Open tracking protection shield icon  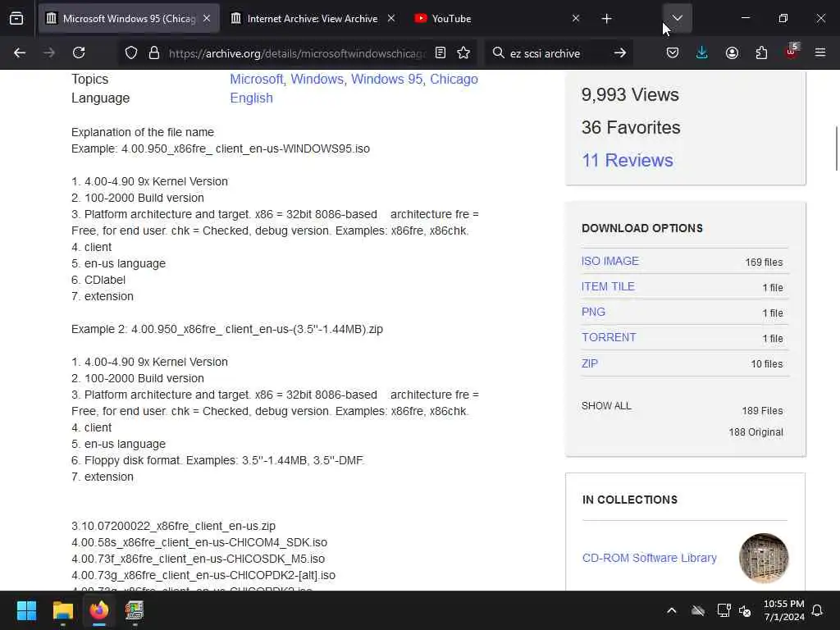[131, 52]
